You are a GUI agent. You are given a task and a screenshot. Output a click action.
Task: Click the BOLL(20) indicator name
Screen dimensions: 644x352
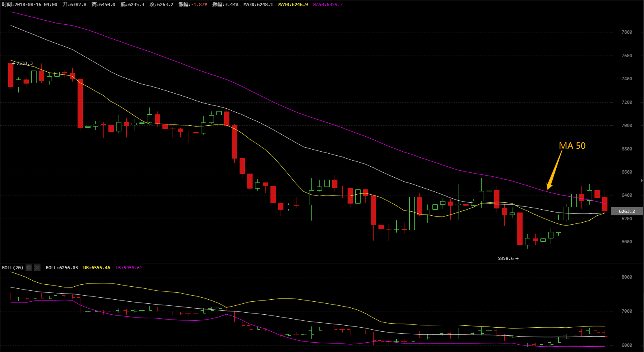click(13, 268)
